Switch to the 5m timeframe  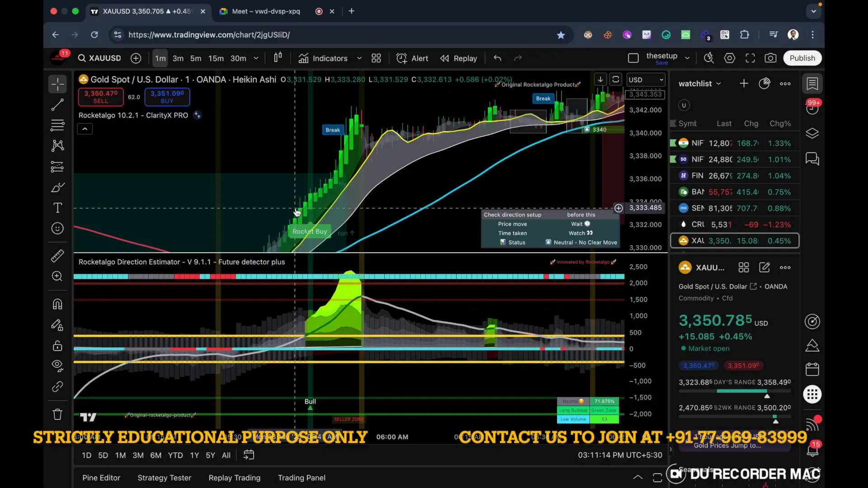click(x=196, y=58)
